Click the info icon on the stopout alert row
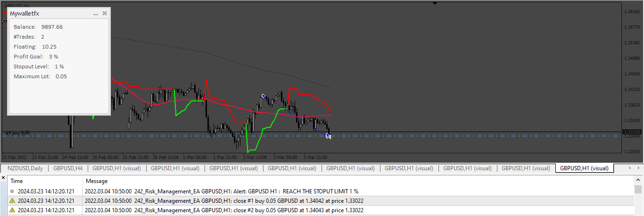 (x=12, y=191)
